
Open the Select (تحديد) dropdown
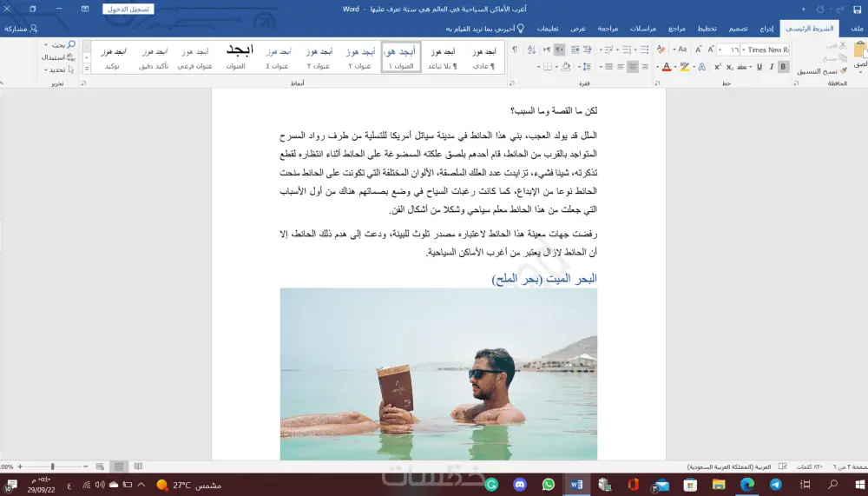[x=59, y=69]
